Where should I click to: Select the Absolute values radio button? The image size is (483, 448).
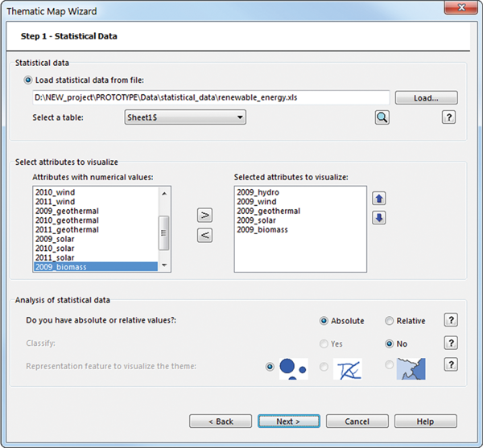click(x=324, y=321)
